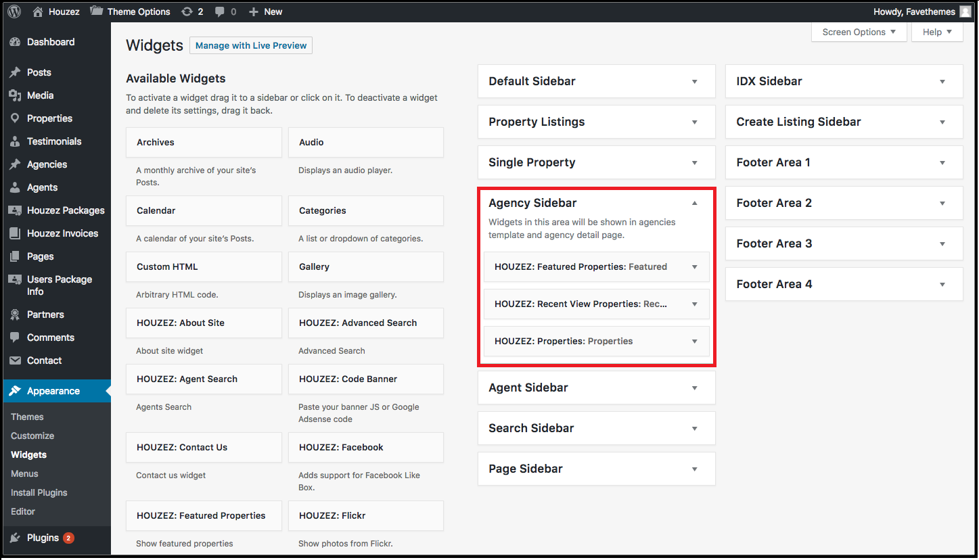Click the Testimonials group icon
This screenshot has width=979, height=560.
(x=15, y=141)
